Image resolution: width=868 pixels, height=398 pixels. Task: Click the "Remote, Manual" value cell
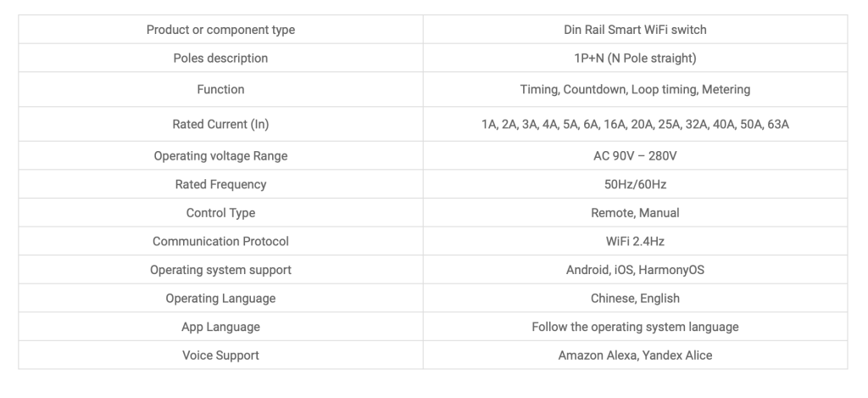635,213
